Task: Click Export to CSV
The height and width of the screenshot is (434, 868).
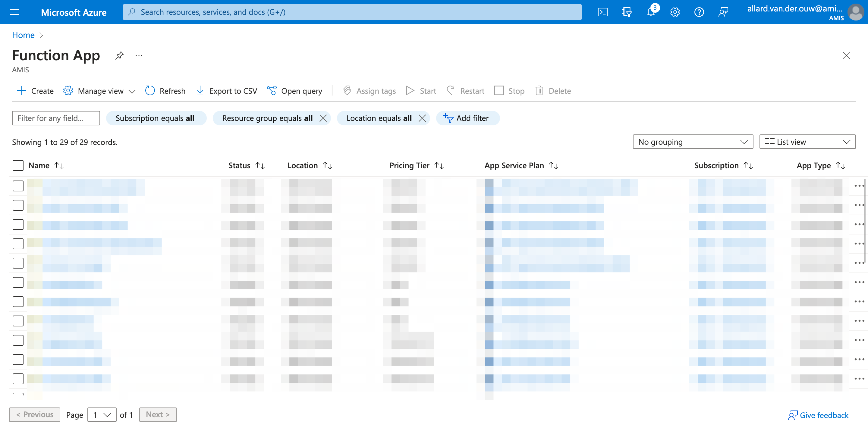Action: [x=226, y=91]
